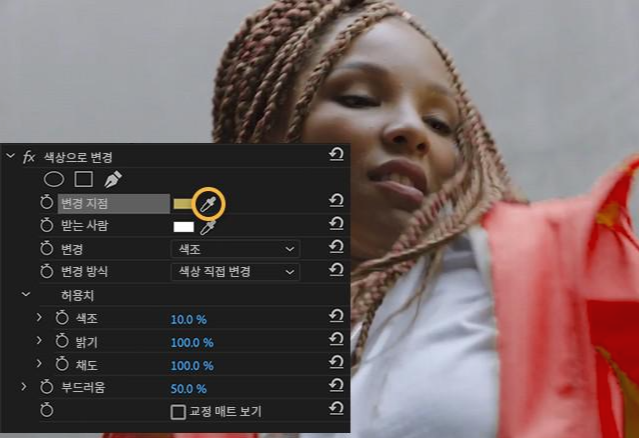Reset the 변경 방식 parameter
This screenshot has width=639, height=438.
point(336,269)
